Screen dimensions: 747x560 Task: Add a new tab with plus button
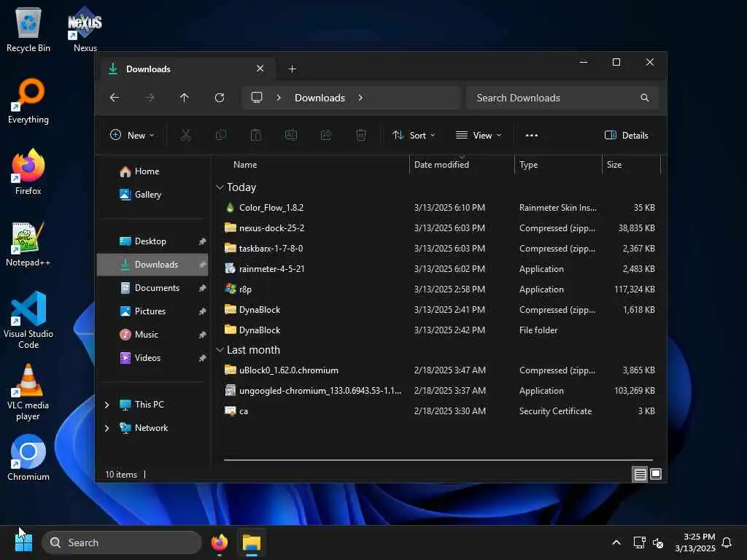coord(293,69)
